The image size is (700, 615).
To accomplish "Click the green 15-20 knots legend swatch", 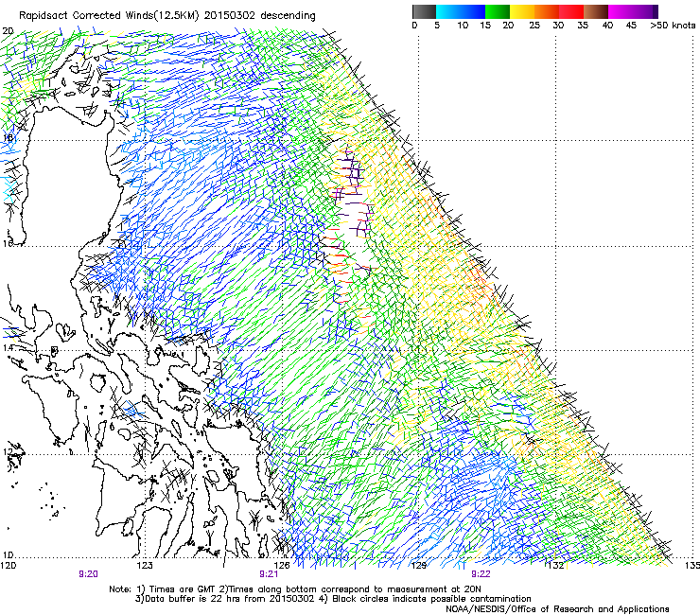I will point(498,11).
